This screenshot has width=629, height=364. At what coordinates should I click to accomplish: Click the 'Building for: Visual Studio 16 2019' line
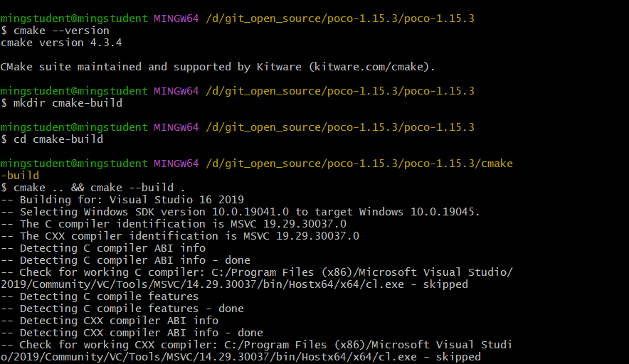(122, 200)
